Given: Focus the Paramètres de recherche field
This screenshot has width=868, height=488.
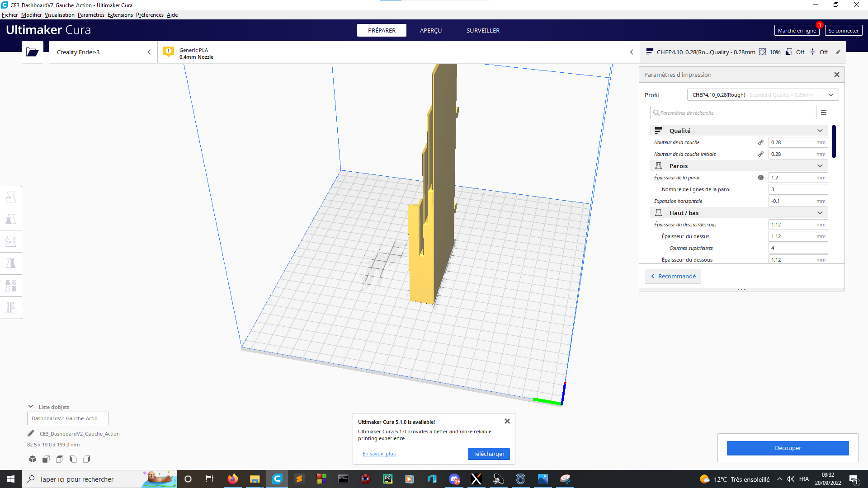Looking at the screenshot, I should pos(733,113).
